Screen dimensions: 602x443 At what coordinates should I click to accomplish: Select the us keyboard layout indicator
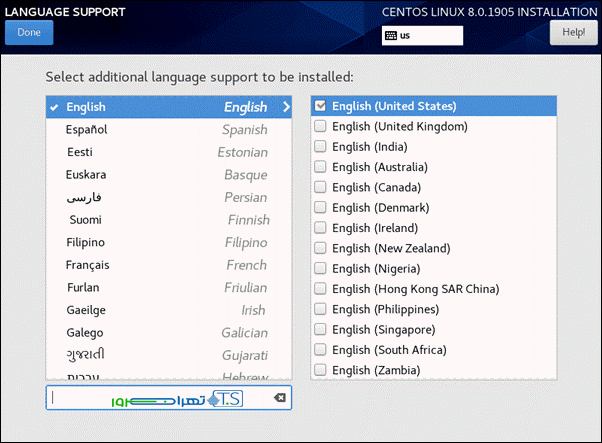(x=422, y=36)
